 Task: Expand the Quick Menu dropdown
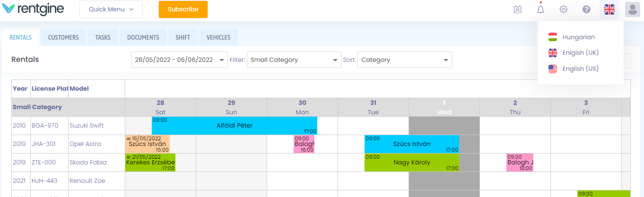(111, 9)
